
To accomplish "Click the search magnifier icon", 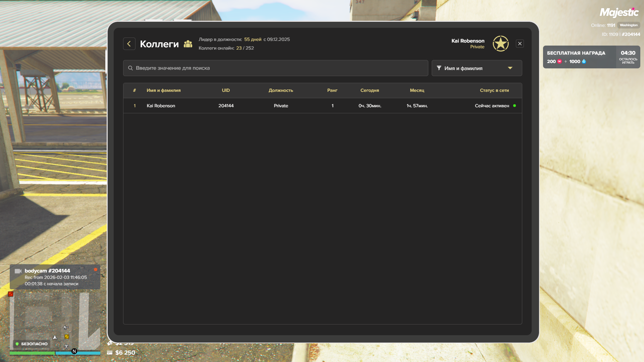I will tap(130, 68).
